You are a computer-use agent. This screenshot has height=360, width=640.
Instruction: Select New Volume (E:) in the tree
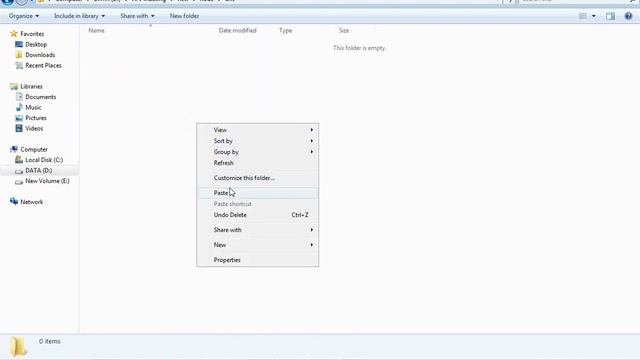click(47, 181)
